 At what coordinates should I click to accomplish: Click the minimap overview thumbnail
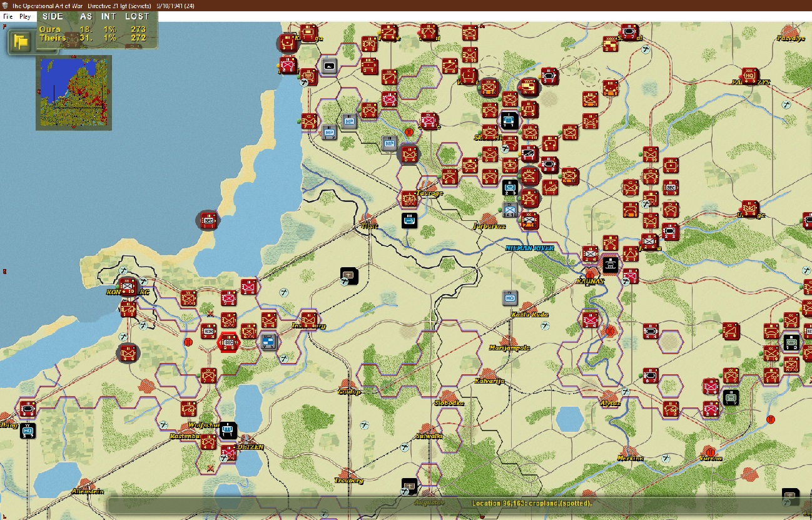(73, 93)
